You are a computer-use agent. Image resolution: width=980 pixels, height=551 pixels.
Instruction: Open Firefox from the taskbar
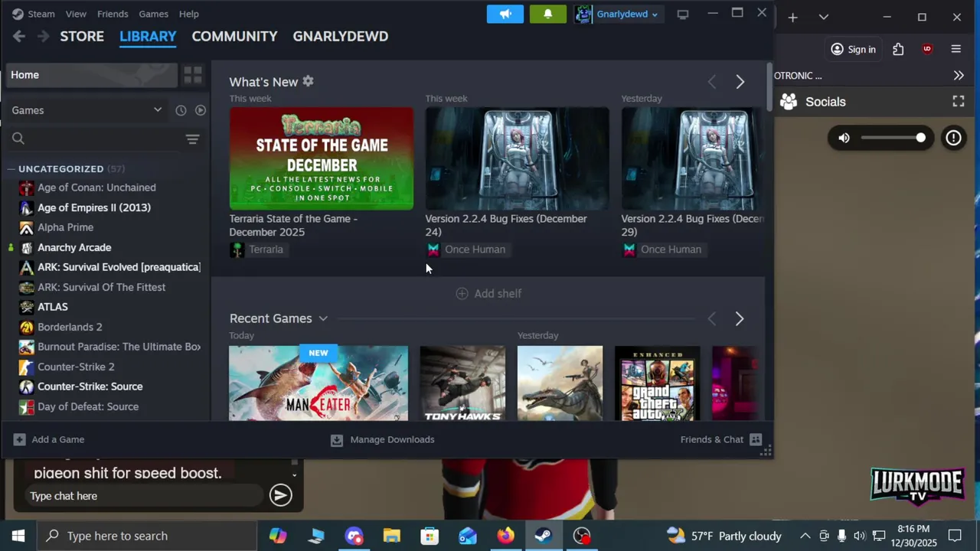506,536
